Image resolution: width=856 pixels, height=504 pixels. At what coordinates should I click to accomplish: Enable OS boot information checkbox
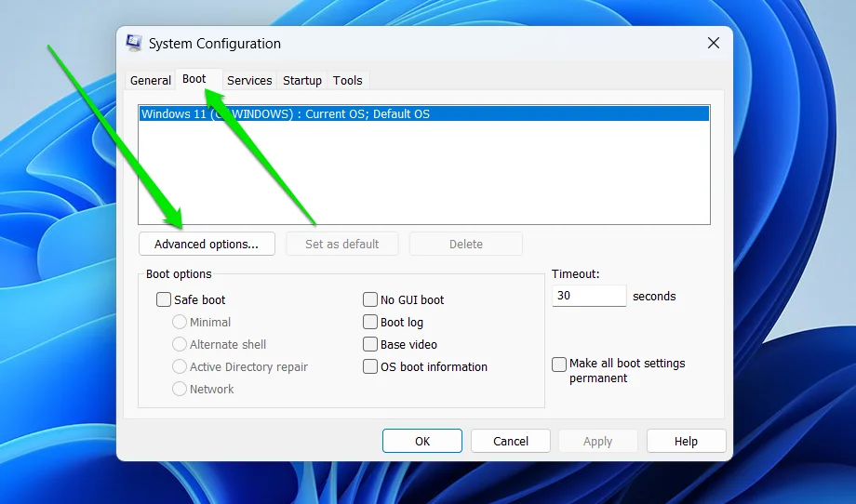click(x=370, y=367)
